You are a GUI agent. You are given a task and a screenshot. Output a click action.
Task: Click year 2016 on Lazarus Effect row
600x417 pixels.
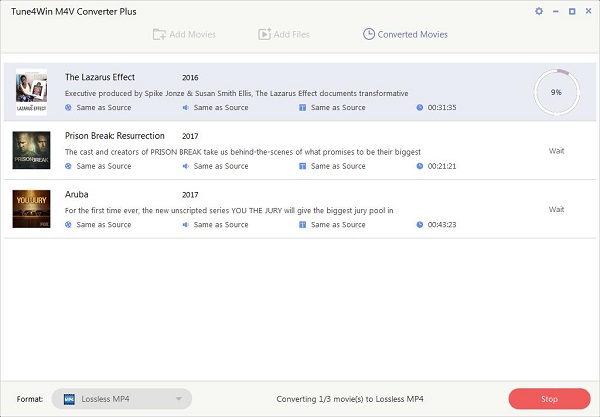point(190,78)
